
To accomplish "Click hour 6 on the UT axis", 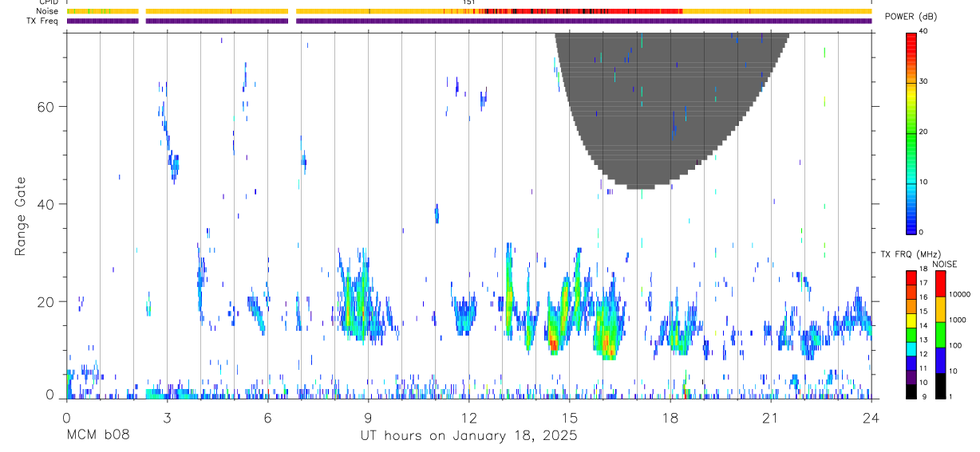I will point(267,416).
